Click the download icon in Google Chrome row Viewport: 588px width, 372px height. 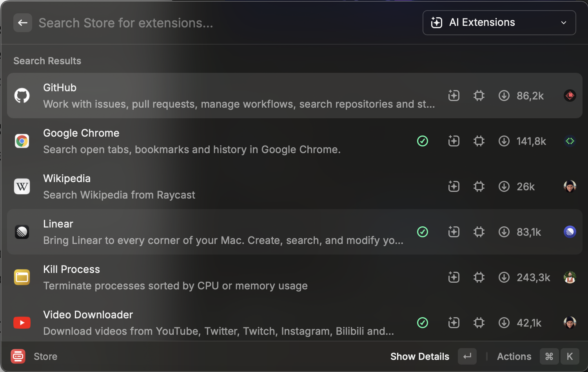504,141
